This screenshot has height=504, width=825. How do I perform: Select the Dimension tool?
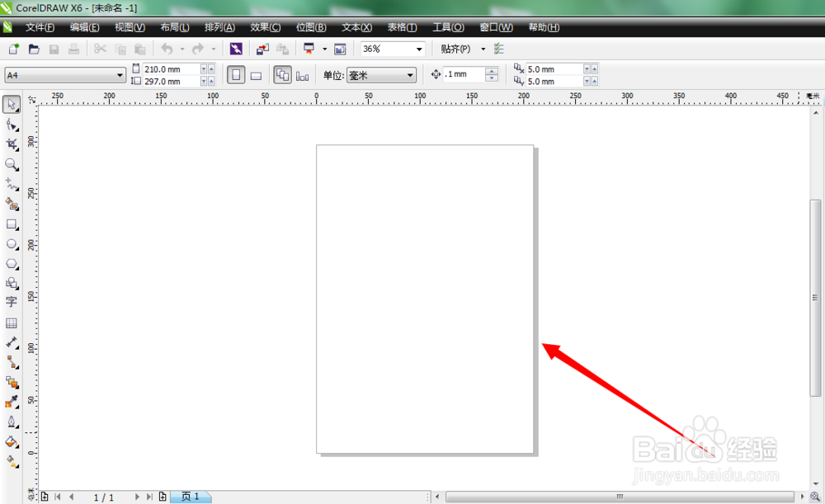pos(12,342)
